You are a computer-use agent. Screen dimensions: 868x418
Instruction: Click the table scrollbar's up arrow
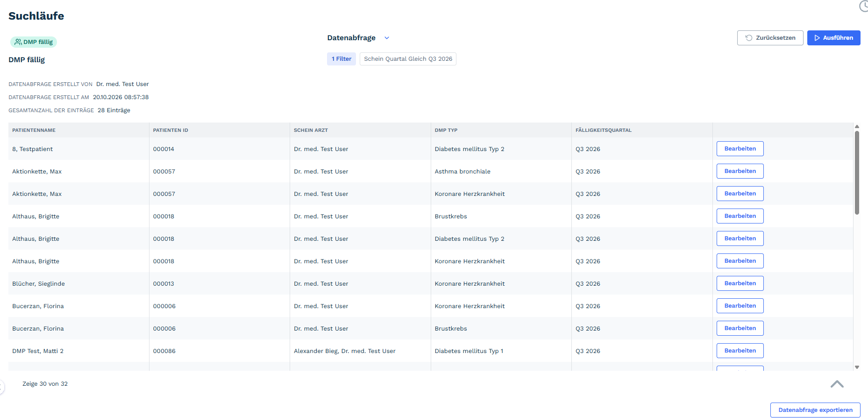857,126
